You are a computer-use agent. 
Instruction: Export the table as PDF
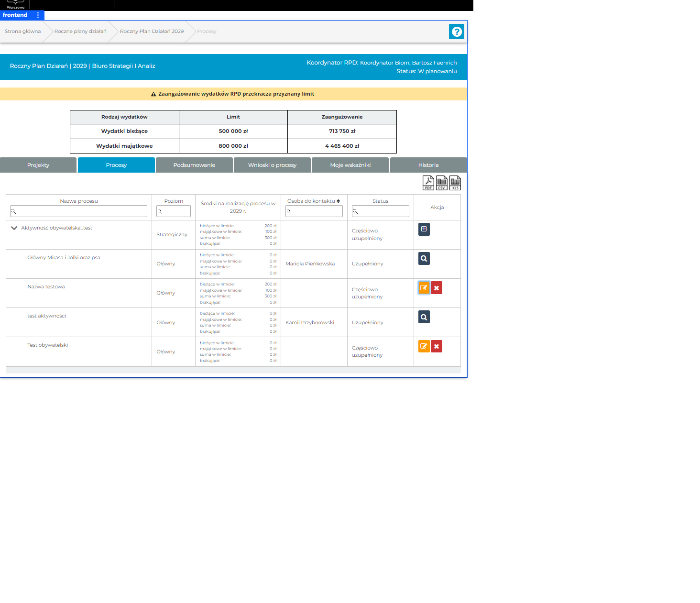(428, 183)
